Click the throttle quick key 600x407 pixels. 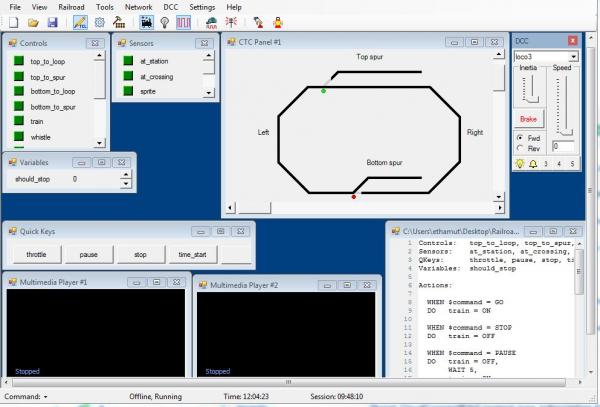point(36,254)
